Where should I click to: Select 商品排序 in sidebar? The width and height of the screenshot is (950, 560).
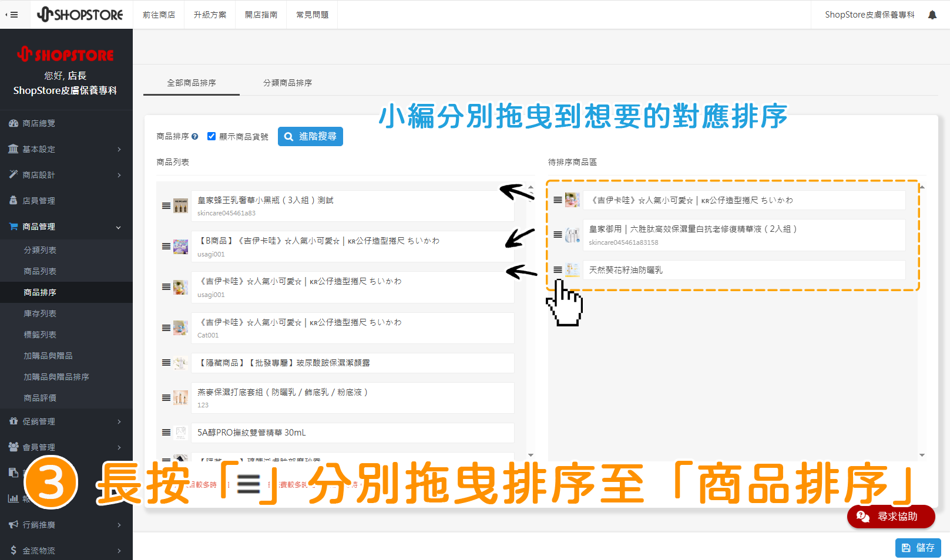(40, 292)
